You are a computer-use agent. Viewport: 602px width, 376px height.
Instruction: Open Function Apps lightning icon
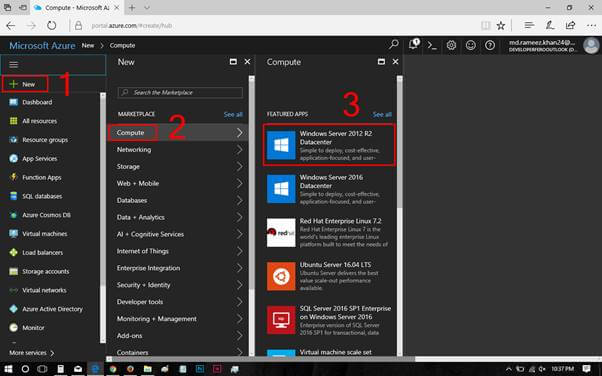pos(13,177)
